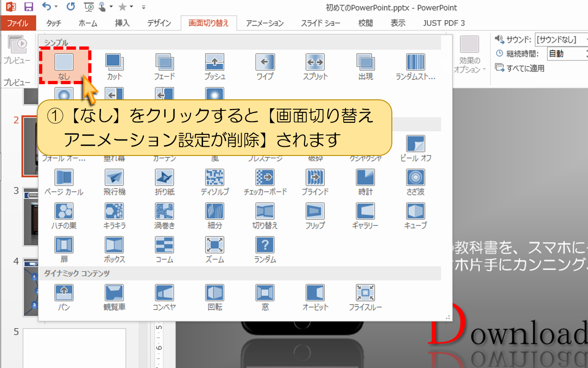Open the スライド ショー tab
This screenshot has width=588, height=368.
click(x=321, y=23)
